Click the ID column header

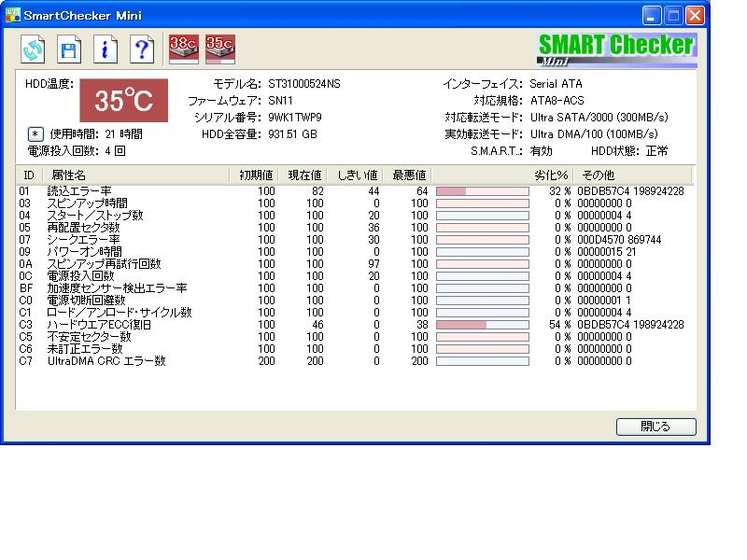click(28, 175)
